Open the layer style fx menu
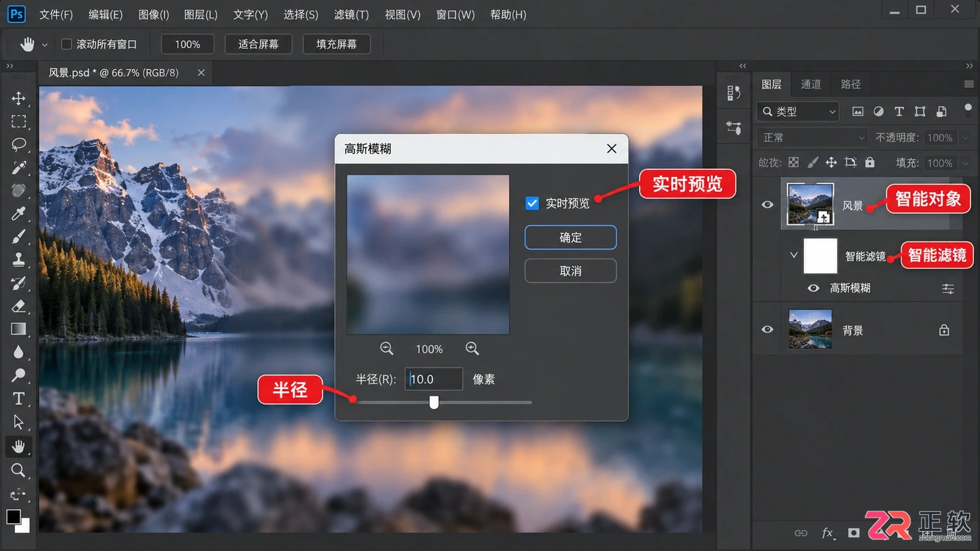Viewport: 980px width, 551px height. click(x=828, y=533)
